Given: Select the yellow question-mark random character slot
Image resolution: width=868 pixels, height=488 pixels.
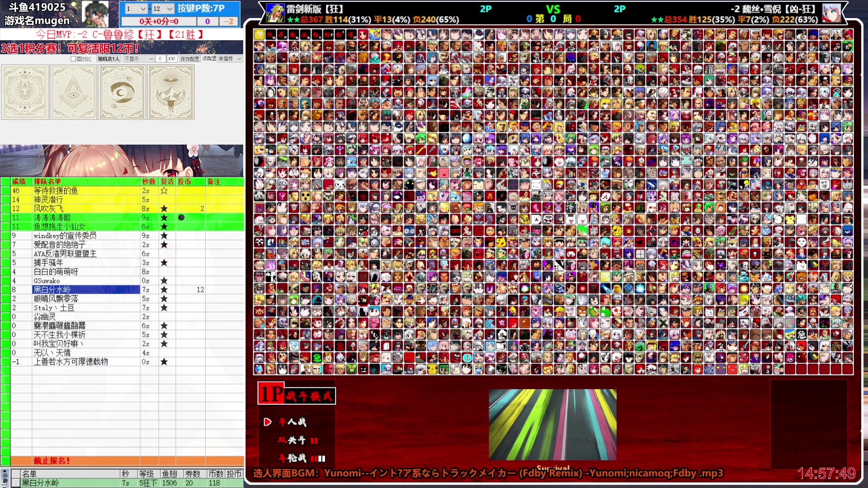Looking at the screenshot, I should click(259, 34).
